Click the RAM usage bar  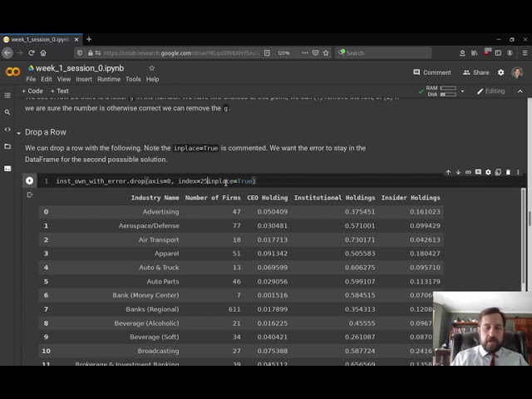pos(448,88)
